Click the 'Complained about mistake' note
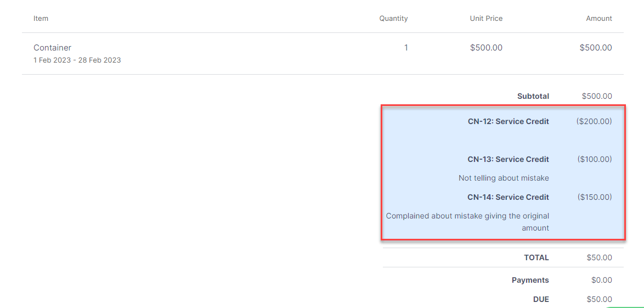This screenshot has width=644, height=308. (x=467, y=222)
